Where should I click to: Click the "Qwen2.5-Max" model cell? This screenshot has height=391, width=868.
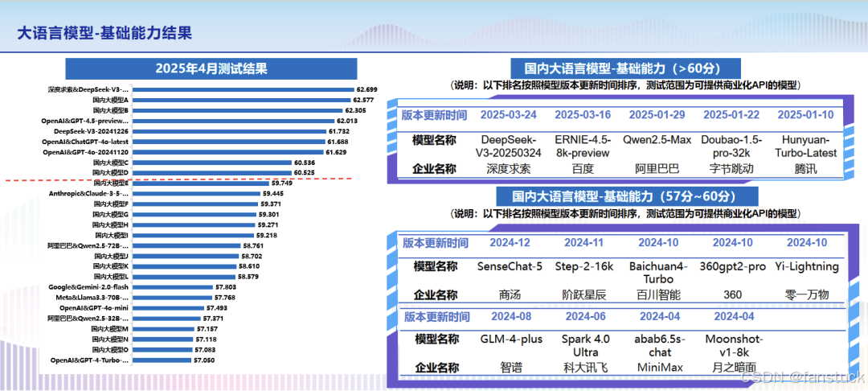(657, 140)
